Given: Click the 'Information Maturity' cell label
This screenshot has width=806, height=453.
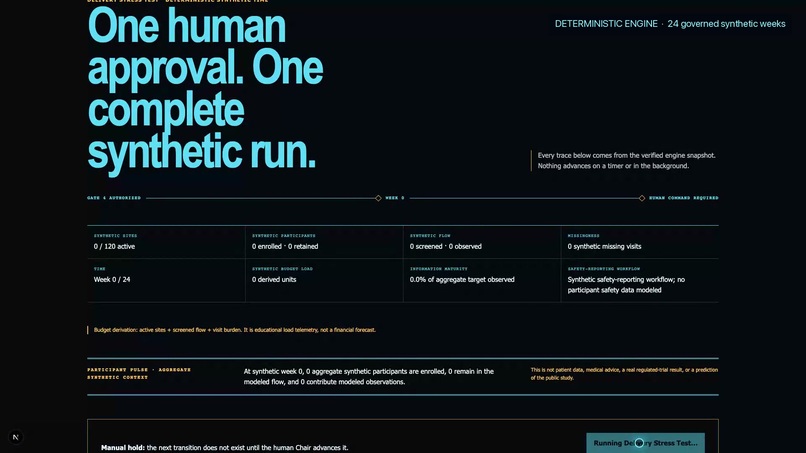Looking at the screenshot, I should point(438,268).
